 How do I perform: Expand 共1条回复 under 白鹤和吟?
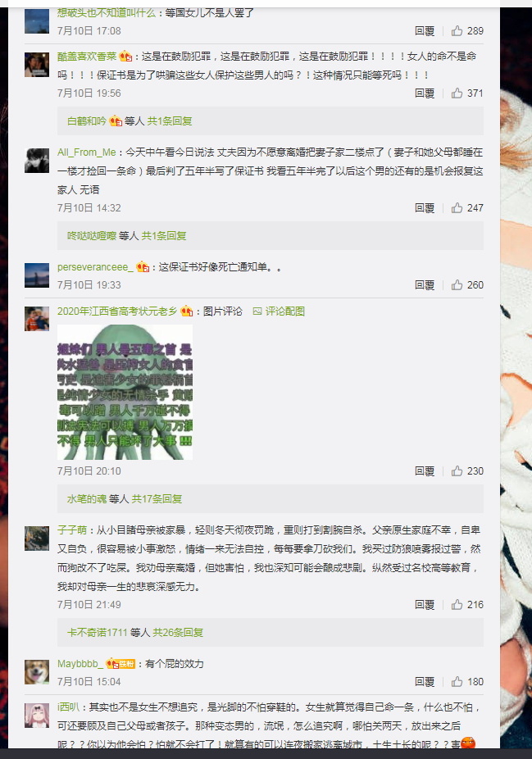pyautogui.click(x=170, y=121)
